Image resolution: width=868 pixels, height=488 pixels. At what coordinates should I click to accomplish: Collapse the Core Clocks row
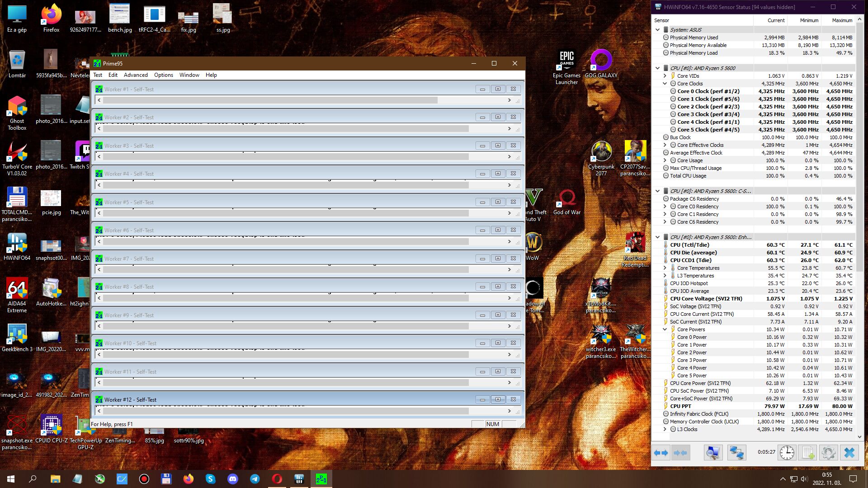coord(665,84)
